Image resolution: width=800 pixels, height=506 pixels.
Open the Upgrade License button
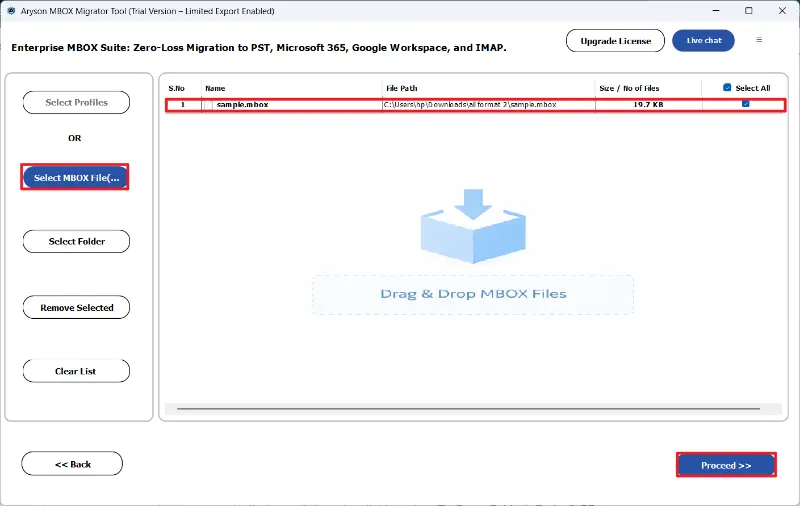coord(615,41)
